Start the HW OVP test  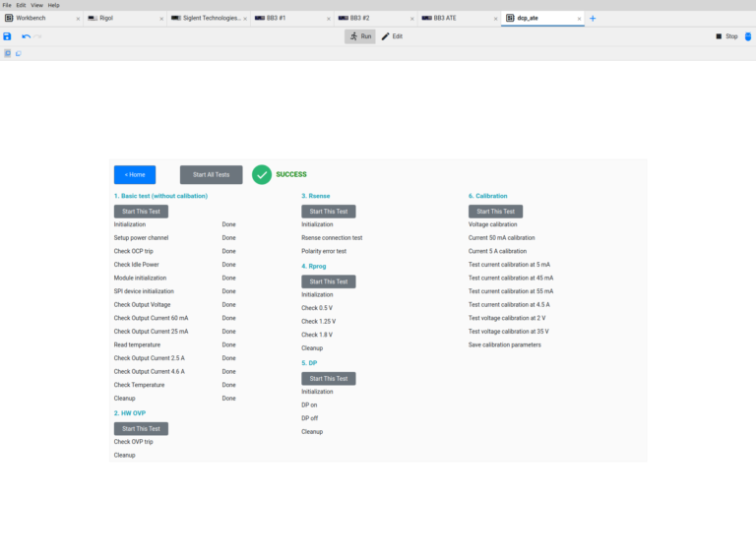pyautogui.click(x=141, y=429)
